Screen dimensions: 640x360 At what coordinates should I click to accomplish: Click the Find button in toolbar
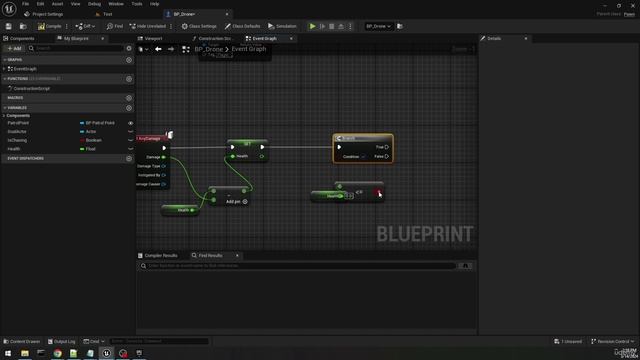[x=115, y=26]
